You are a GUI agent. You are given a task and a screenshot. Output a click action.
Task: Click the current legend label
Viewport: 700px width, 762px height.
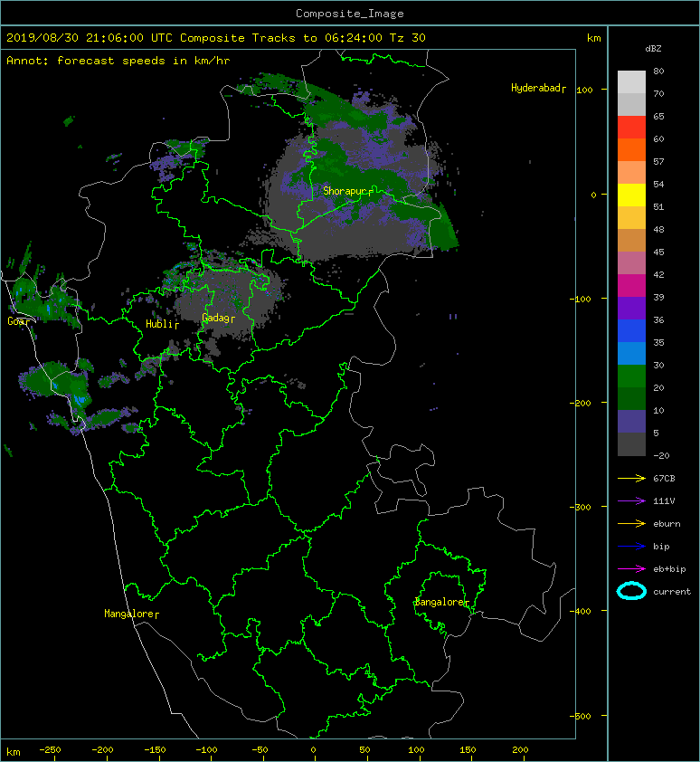point(672,592)
